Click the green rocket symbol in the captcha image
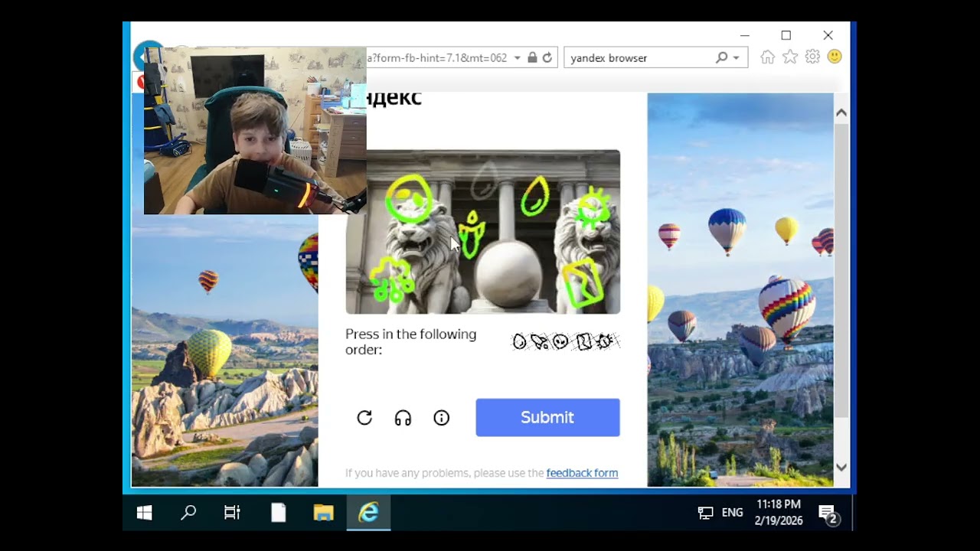980x551 pixels. (x=472, y=234)
